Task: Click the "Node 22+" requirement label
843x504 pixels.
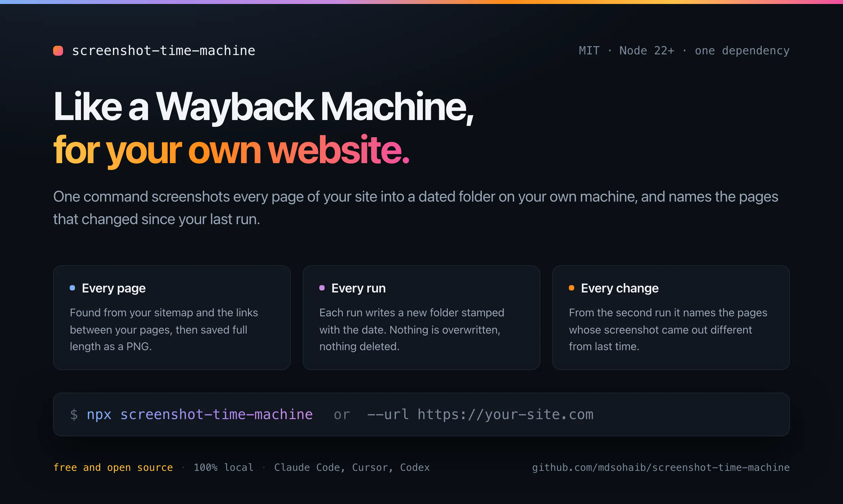Action: (x=647, y=51)
